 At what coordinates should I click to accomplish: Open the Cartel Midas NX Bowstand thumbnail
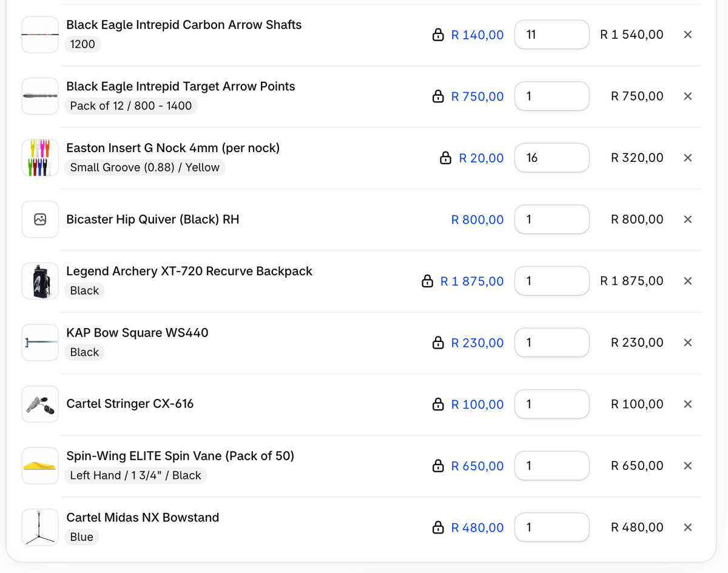tap(40, 528)
